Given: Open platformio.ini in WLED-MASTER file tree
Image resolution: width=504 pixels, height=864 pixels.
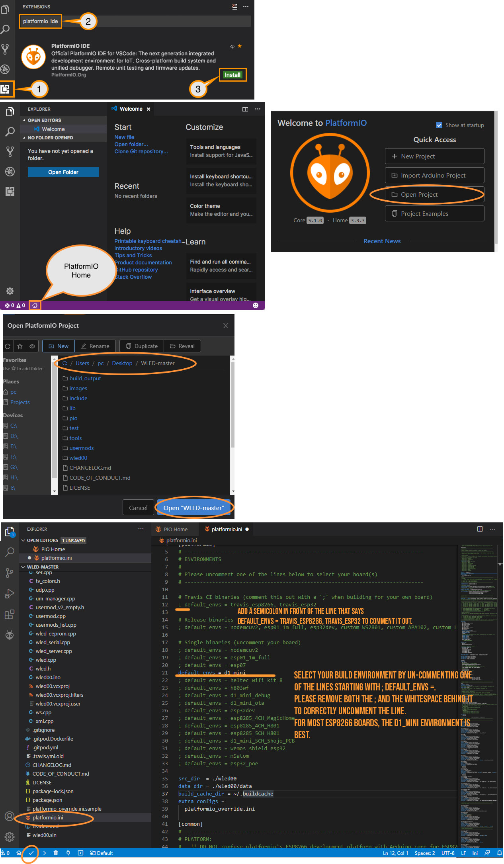Looking at the screenshot, I should [48, 817].
